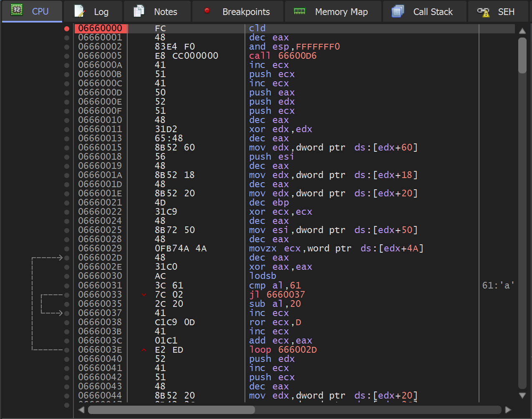Click the red down-arrow jump marker beside 7C 02

144,295
